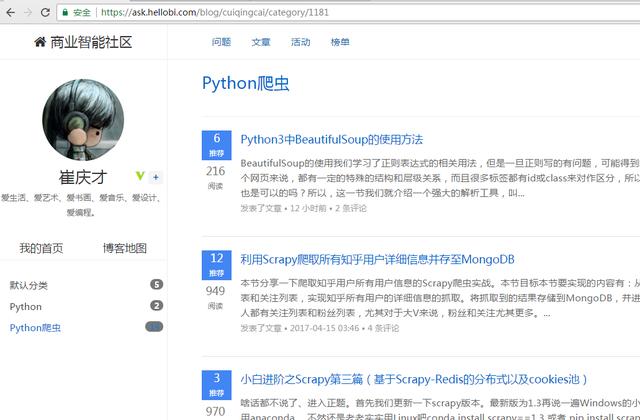The image size is (640, 420).
Task: Click the author's round avatar picture
Action: (x=83, y=120)
